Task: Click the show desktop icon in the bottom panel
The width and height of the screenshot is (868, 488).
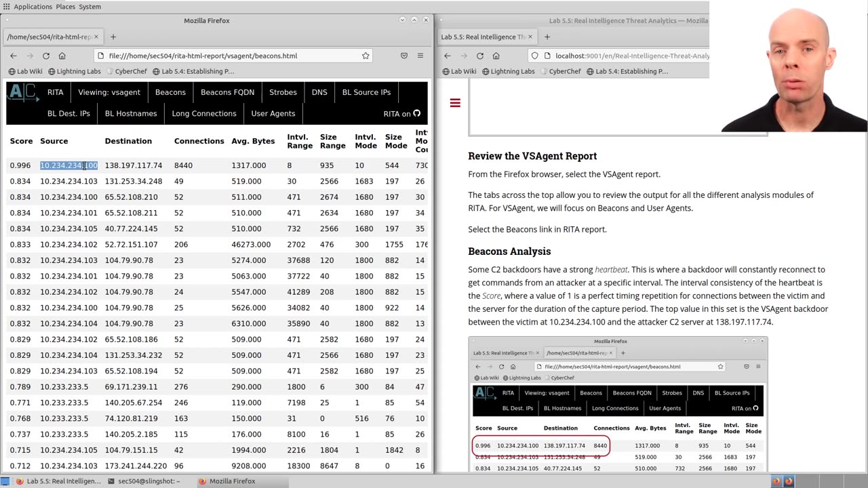Action: point(7,481)
